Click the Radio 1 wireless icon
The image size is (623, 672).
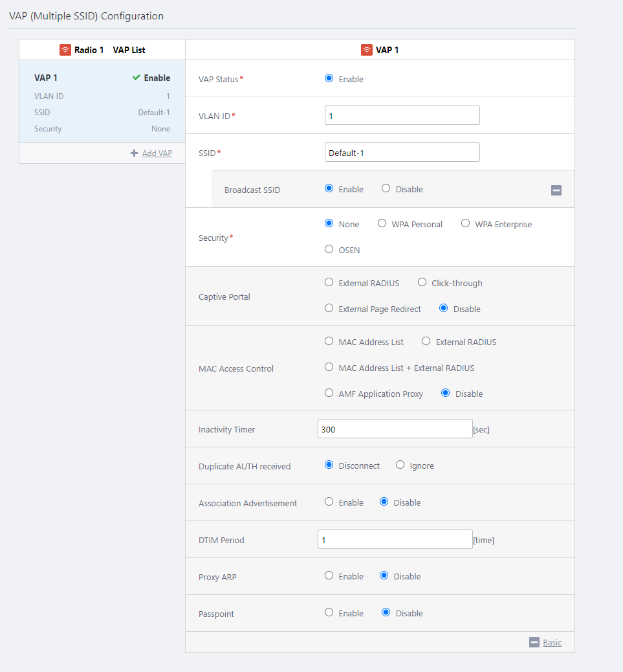65,50
